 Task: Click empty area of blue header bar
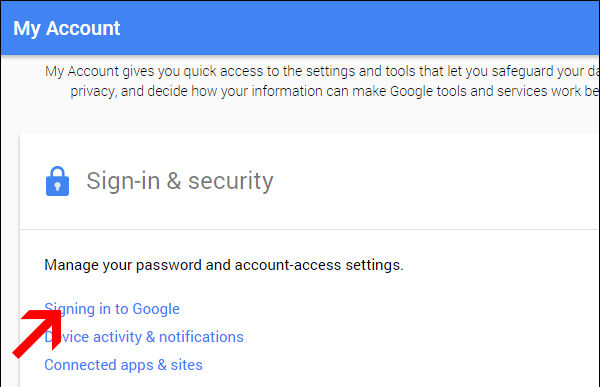point(360,28)
